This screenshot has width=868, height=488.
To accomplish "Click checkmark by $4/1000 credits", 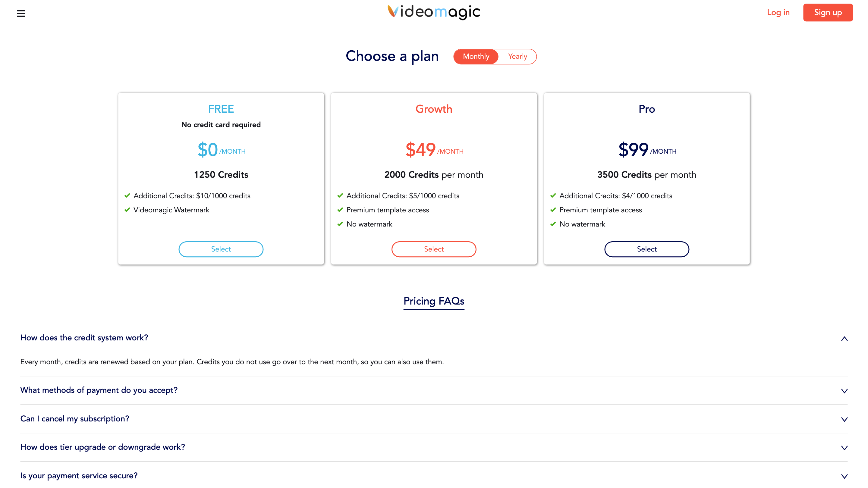I will click(x=553, y=196).
